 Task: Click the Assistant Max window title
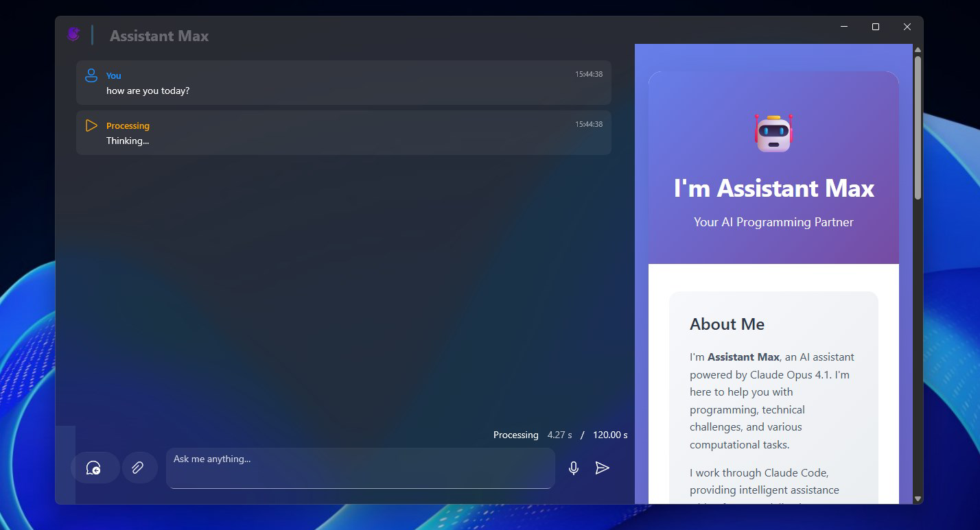tap(159, 36)
